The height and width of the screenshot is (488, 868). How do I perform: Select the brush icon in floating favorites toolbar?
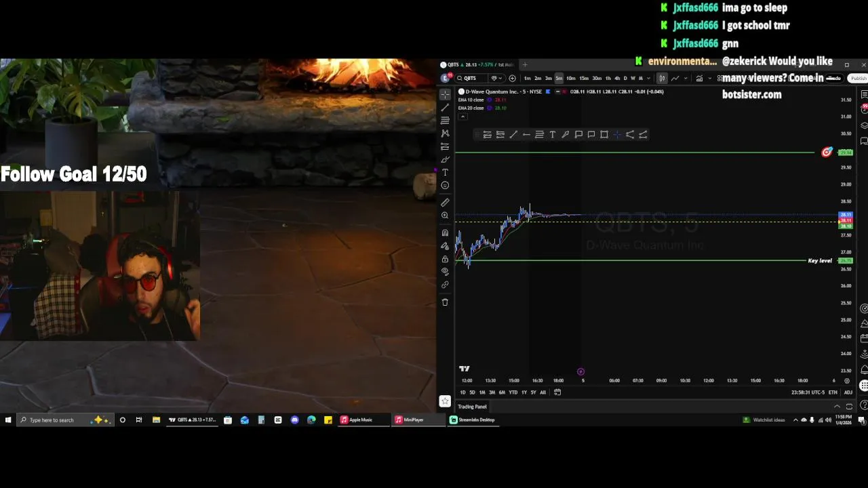tap(565, 134)
